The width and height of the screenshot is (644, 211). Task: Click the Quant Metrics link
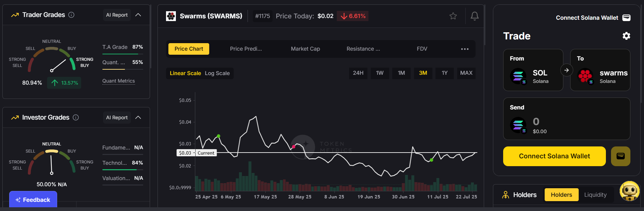(119, 81)
